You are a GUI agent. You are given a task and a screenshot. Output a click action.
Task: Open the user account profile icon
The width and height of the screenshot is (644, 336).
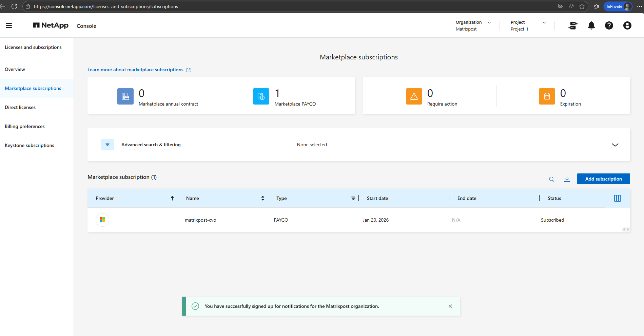point(627,25)
